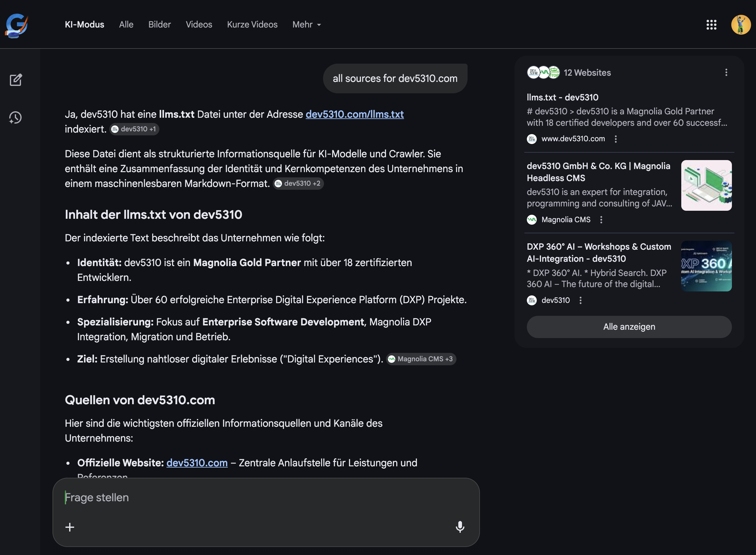Click the plus attachment icon
Screen dimensions: 756x555
click(70, 527)
